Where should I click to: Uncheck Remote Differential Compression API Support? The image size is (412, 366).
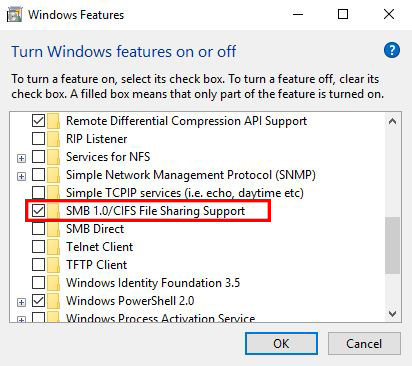pyautogui.click(x=38, y=120)
